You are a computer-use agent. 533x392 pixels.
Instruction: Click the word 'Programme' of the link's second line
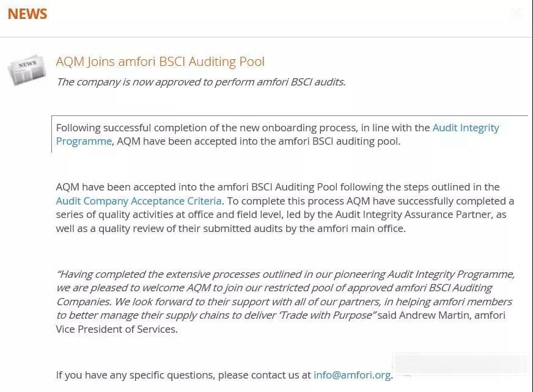[84, 141]
